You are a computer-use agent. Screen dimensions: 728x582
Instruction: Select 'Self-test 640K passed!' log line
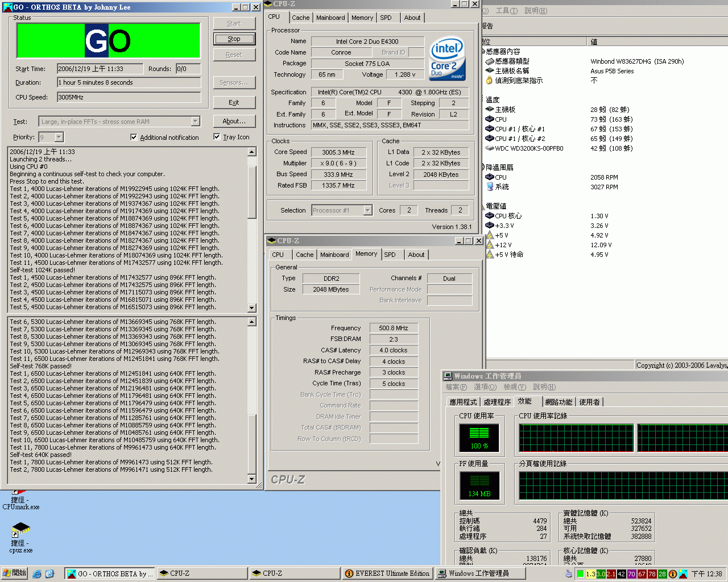[40, 455]
